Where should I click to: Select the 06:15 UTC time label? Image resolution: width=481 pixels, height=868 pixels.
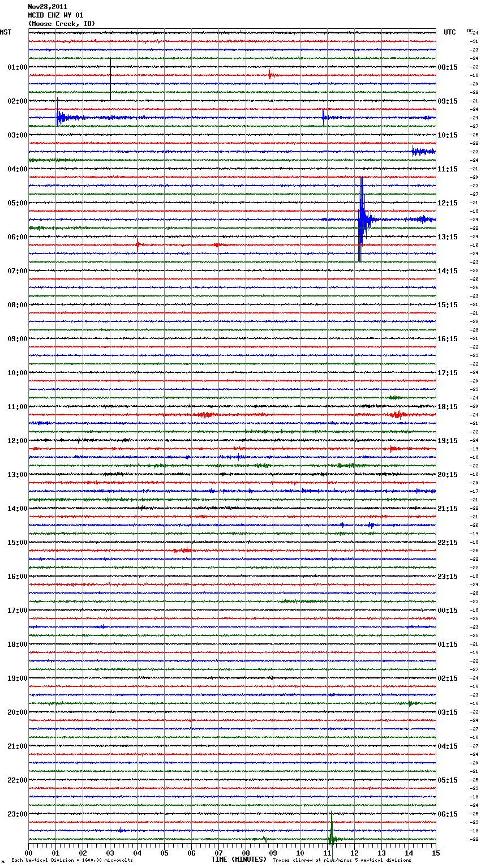click(x=448, y=814)
